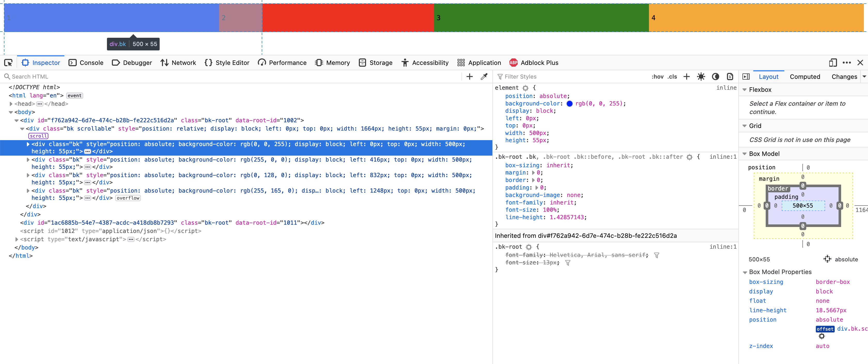Screen dimensions: 868x364
Task: Highlight elements matching the inherited .bk-root selector
Action: (529, 247)
